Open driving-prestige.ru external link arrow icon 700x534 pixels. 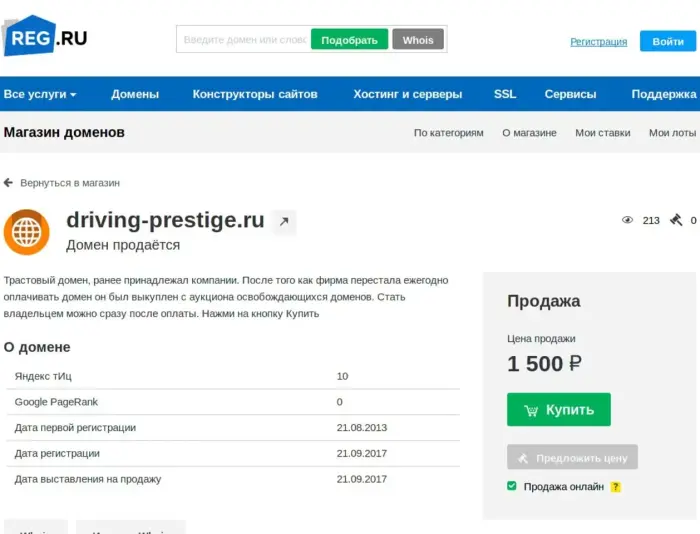click(x=284, y=222)
